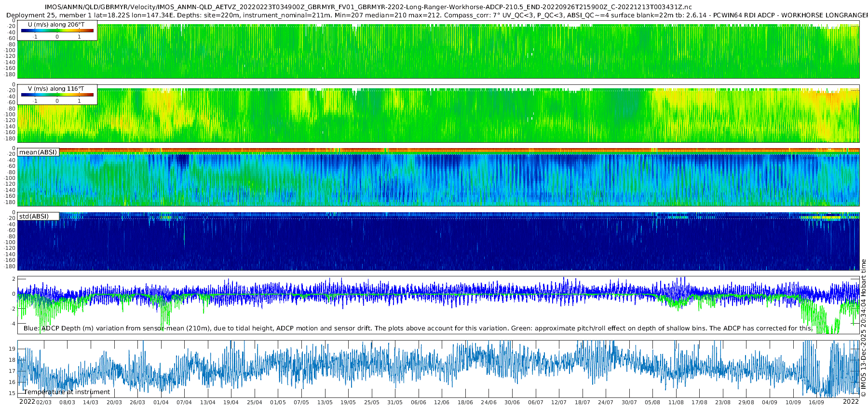Click the NetCDF file path title text
This screenshot has width=868, height=410.
[368, 7]
